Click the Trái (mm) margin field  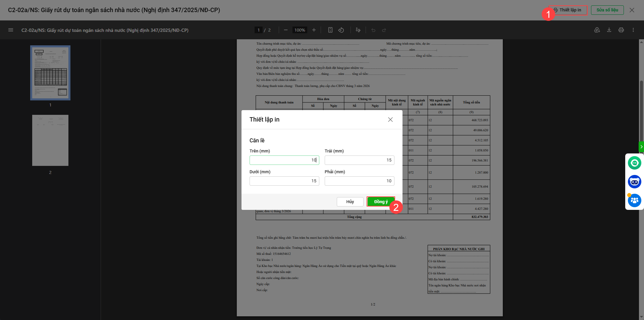pos(359,160)
